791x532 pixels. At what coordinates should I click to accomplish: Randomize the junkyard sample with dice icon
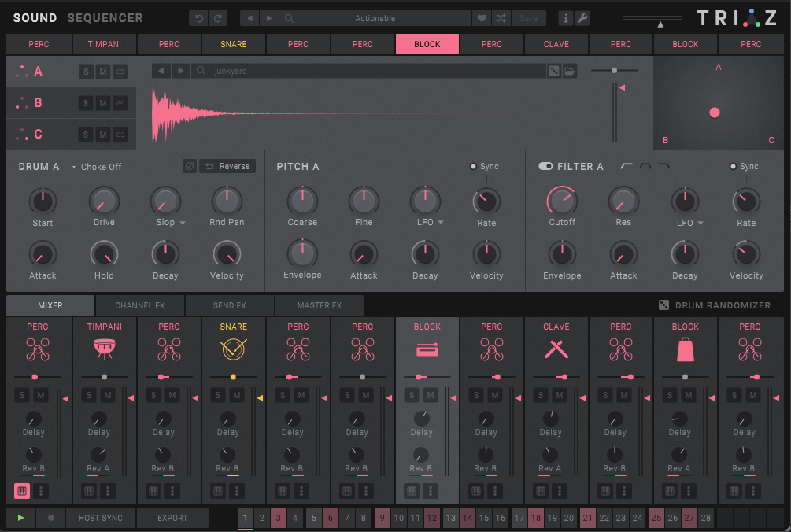(554, 71)
